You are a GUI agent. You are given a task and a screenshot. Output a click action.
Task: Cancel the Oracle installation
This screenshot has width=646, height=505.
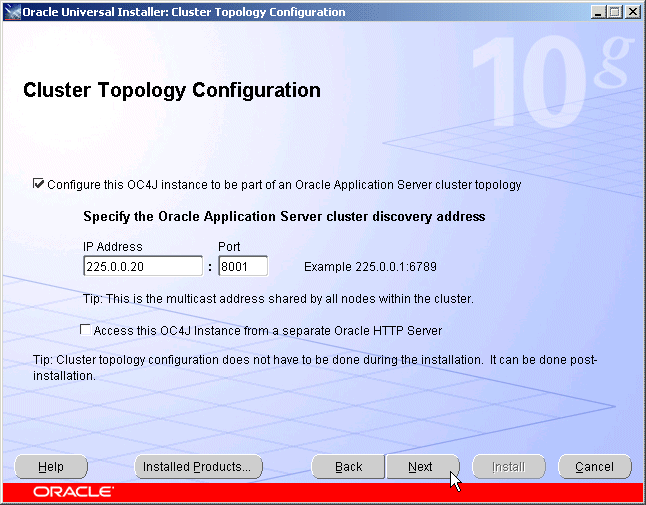tap(595, 467)
